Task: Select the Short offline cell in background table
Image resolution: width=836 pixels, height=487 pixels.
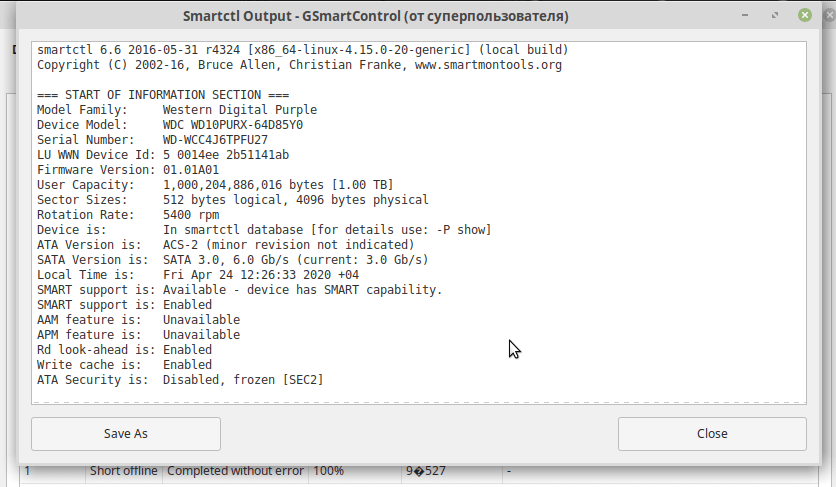Action: point(124,471)
